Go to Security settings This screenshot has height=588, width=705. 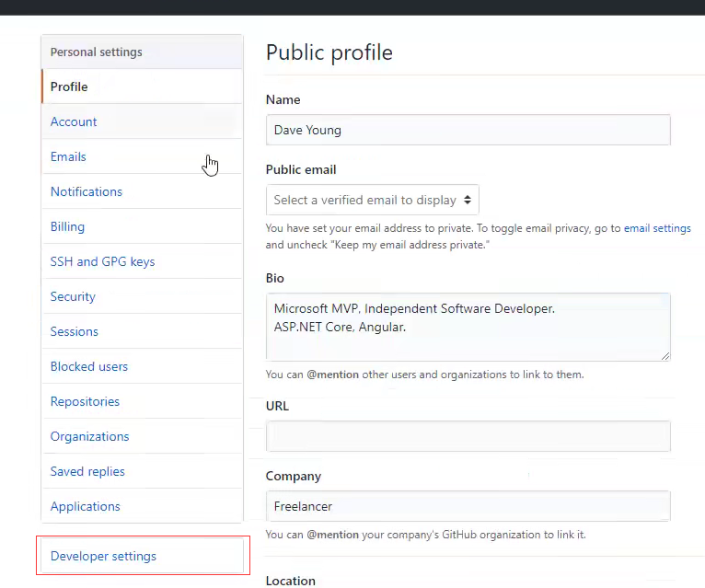(73, 296)
